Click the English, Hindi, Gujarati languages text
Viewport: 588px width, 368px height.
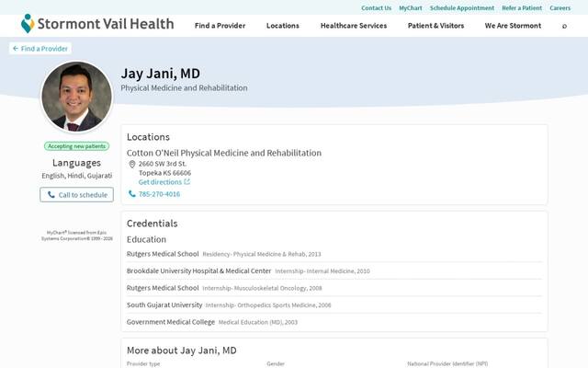click(x=77, y=176)
